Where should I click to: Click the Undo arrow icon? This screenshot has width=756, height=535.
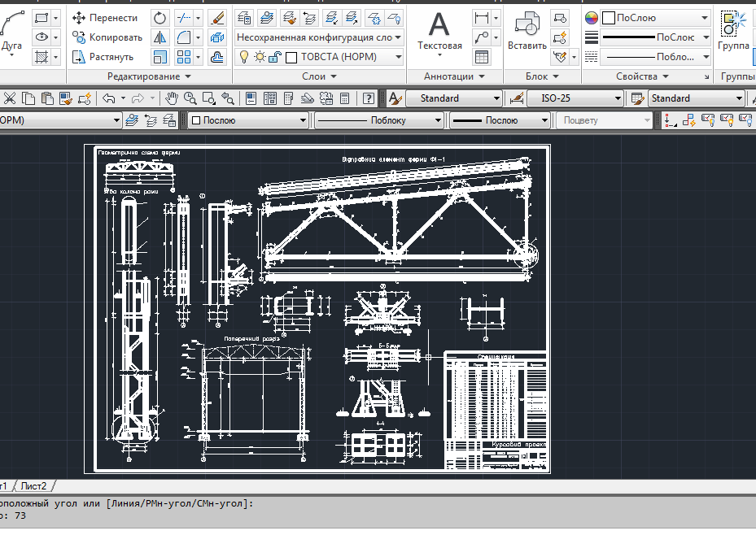(x=109, y=98)
